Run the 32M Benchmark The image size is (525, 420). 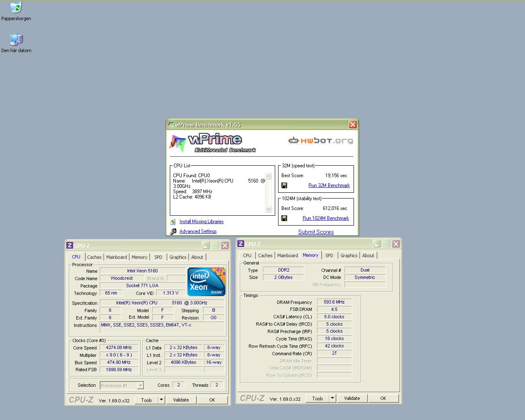click(x=329, y=185)
